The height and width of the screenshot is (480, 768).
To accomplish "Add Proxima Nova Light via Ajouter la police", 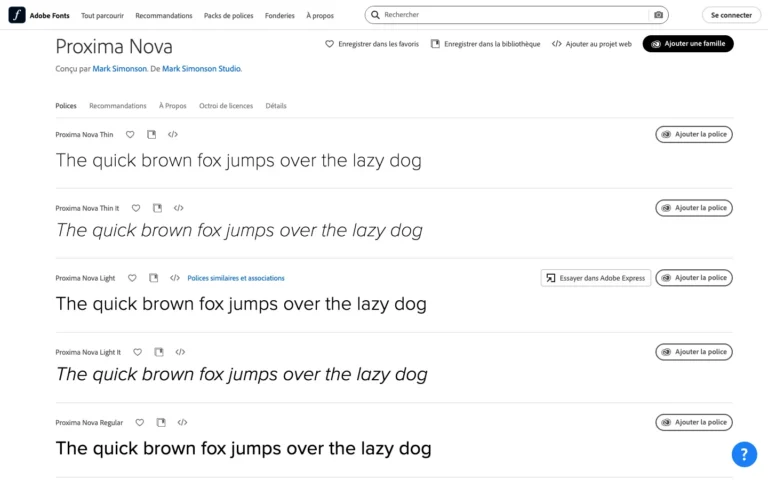I will [x=694, y=278].
